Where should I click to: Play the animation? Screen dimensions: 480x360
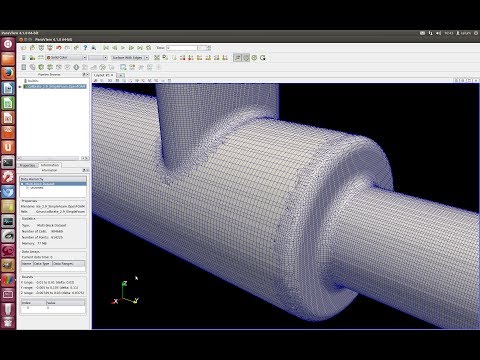(x=123, y=48)
